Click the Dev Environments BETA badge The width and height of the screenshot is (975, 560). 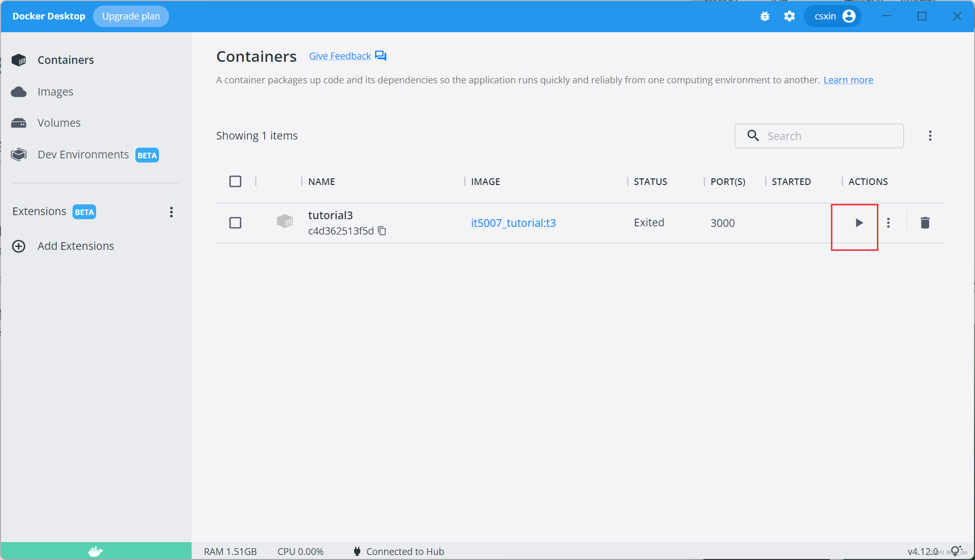click(x=147, y=155)
